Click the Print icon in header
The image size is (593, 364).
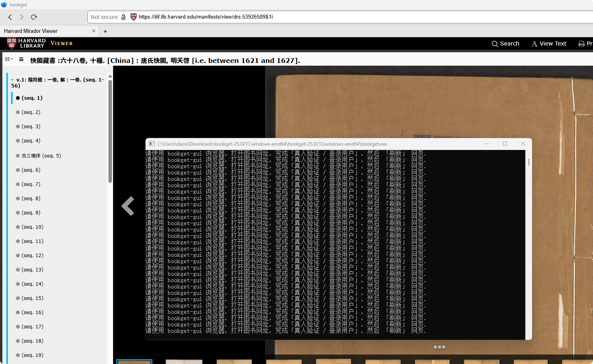pyautogui.click(x=582, y=44)
